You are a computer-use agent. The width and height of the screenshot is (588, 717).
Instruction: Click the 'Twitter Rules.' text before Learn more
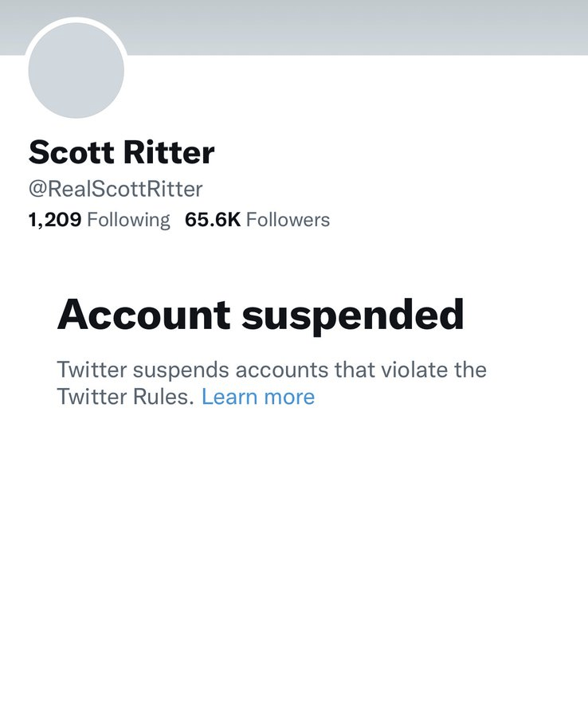125,396
